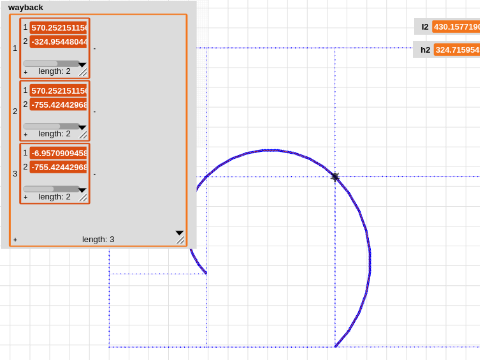Select value -6.957 in third sublist
Image resolution: width=480 pixels, height=360 pixels.
point(58,153)
